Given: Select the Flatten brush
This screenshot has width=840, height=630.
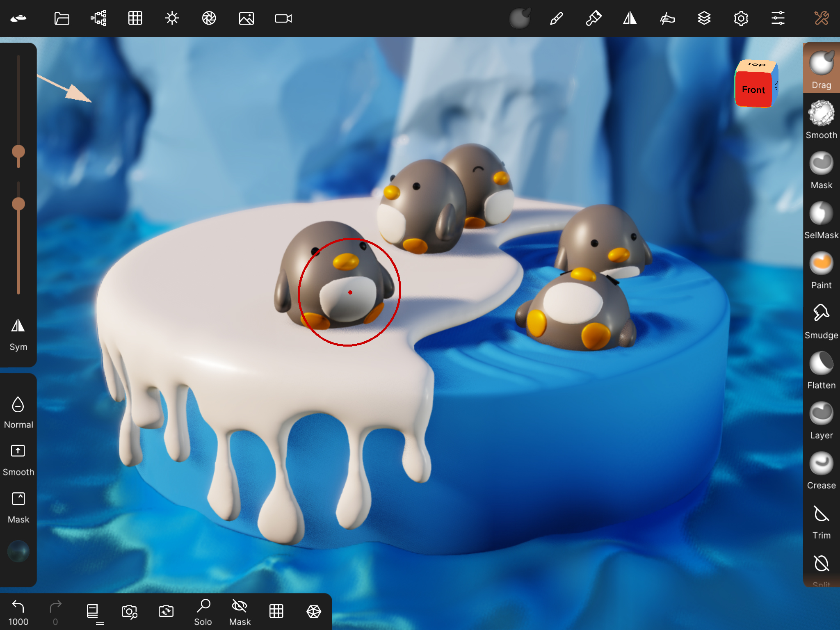Looking at the screenshot, I should click(x=821, y=369).
